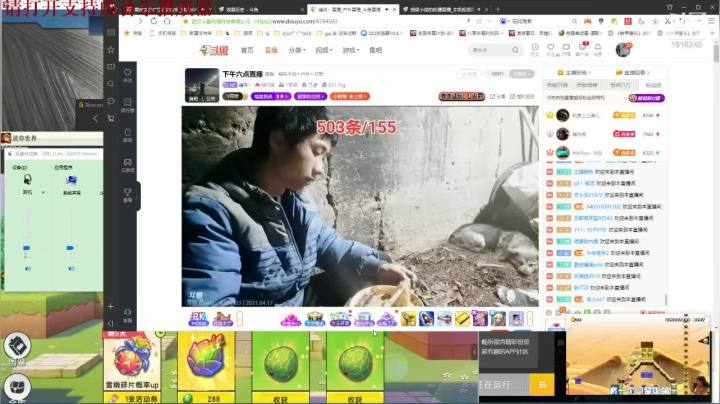Open a new browser tab with plus
Viewport: 720px width, 404px height.
[498, 9]
